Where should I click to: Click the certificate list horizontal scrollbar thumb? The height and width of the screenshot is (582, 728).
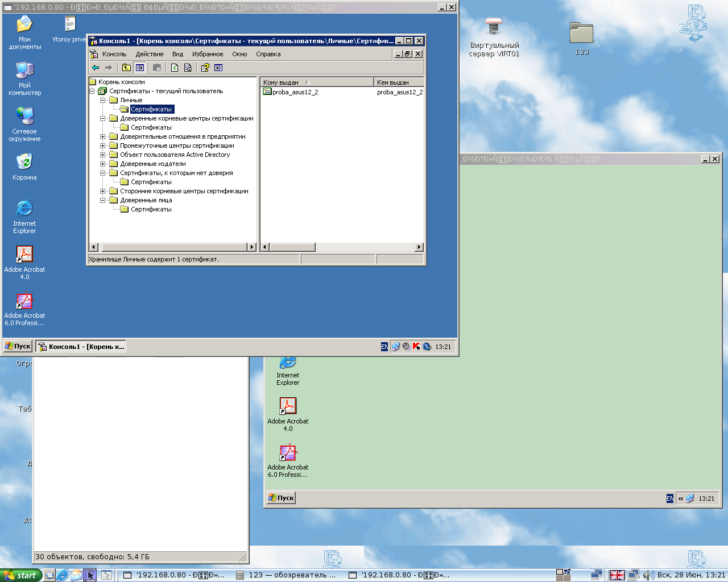tap(292, 247)
